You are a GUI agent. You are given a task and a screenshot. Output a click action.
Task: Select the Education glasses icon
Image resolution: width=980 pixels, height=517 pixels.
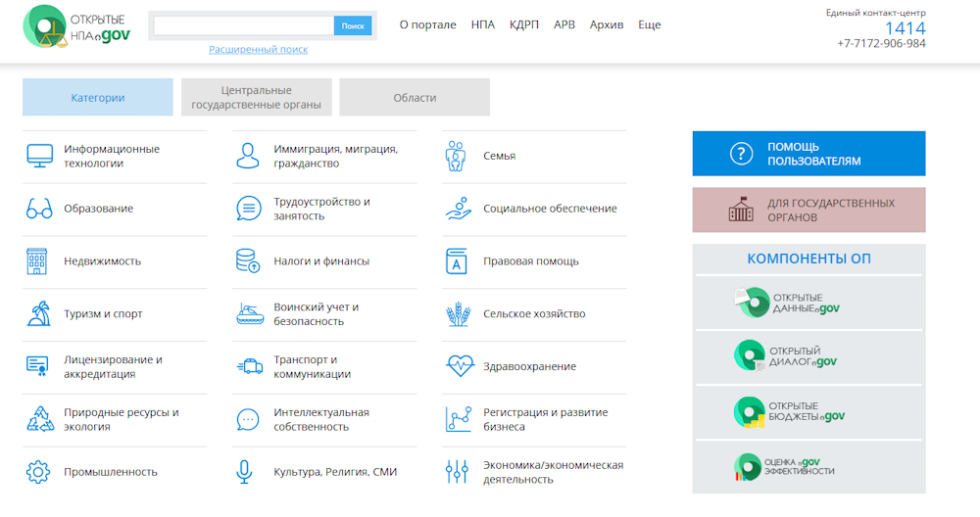39,209
